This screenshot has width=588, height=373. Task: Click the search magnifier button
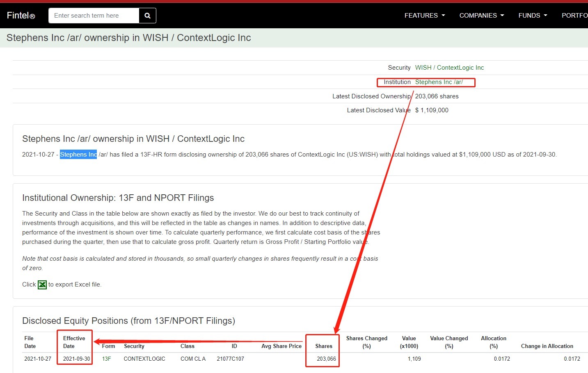[147, 16]
